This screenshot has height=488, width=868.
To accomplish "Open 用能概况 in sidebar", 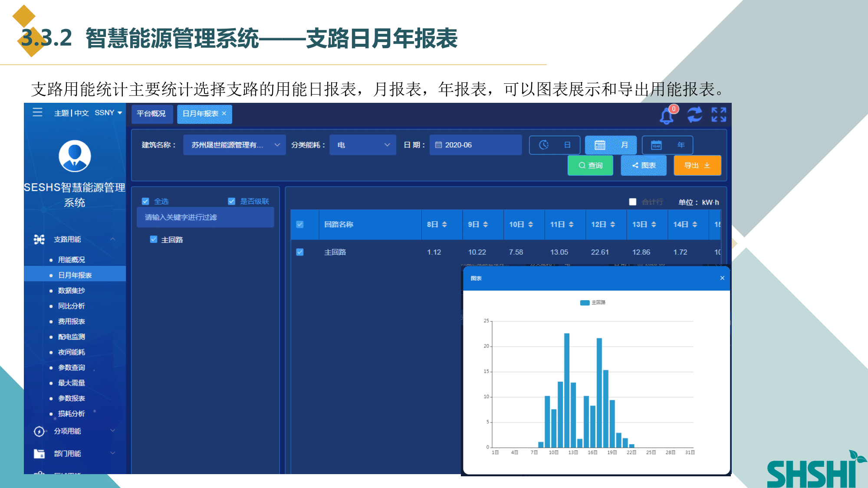I will (x=72, y=260).
